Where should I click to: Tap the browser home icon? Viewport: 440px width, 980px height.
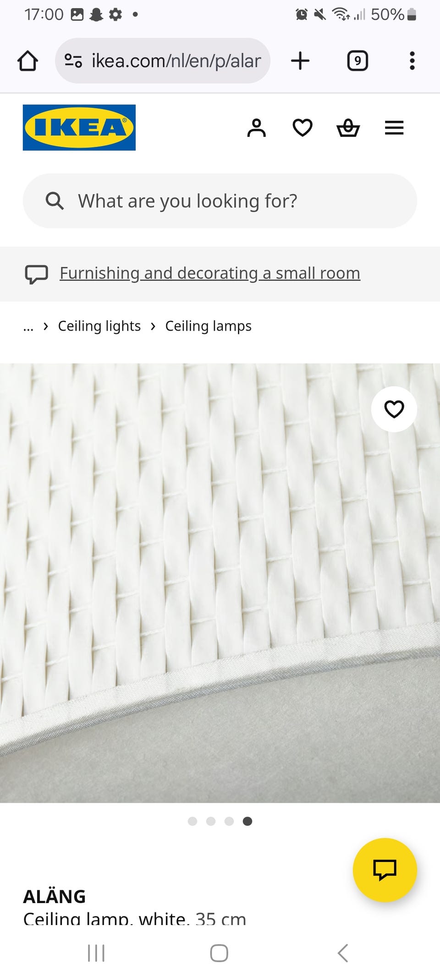(27, 60)
